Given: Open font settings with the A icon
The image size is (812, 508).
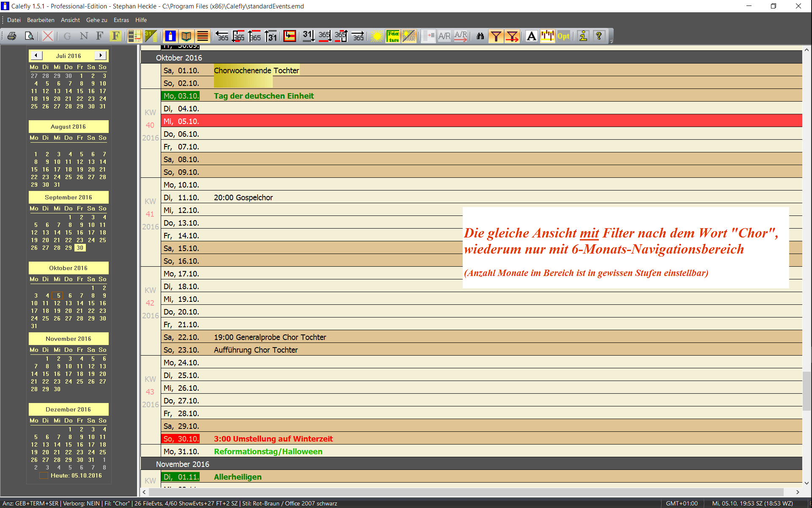Looking at the screenshot, I should [532, 36].
